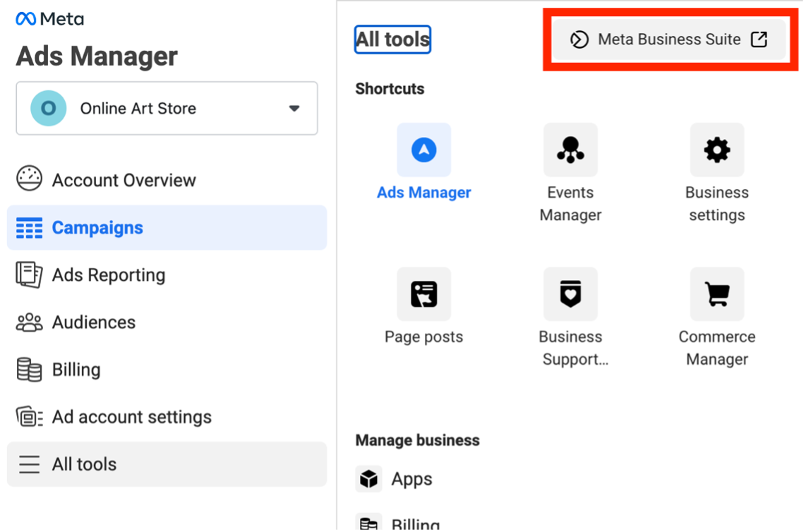Viewport: 806px width, 532px height.
Task: Open the Page posts shortcut icon
Action: click(x=423, y=294)
